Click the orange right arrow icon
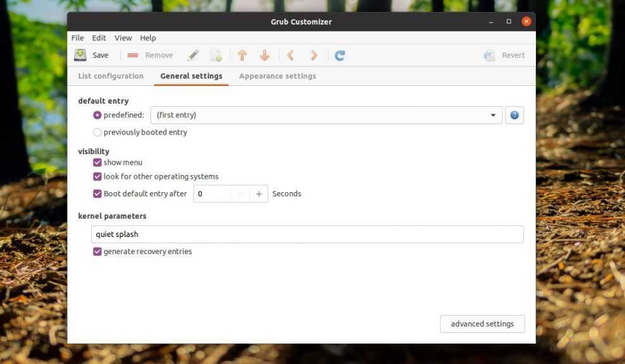This screenshot has height=364, width=625. click(x=314, y=55)
